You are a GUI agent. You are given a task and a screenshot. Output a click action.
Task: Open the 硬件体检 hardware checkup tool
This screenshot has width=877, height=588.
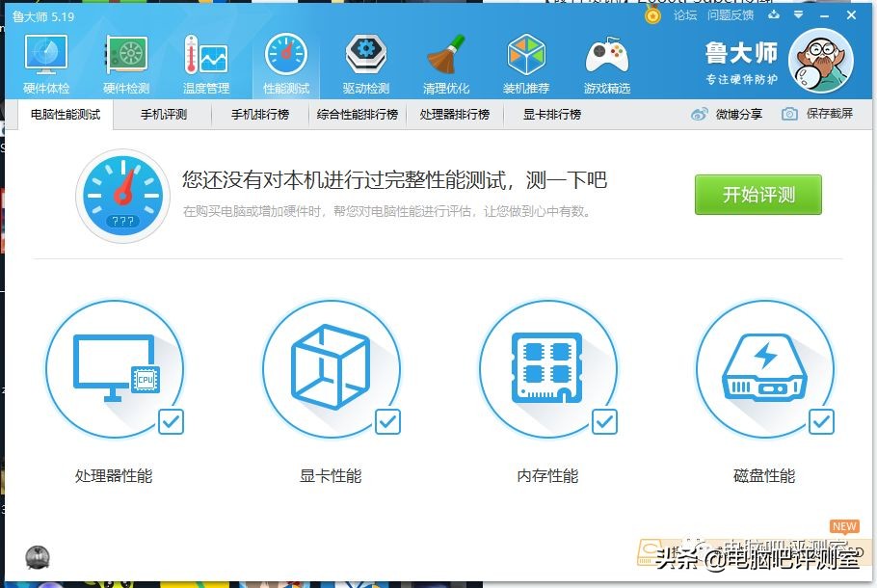[x=46, y=60]
